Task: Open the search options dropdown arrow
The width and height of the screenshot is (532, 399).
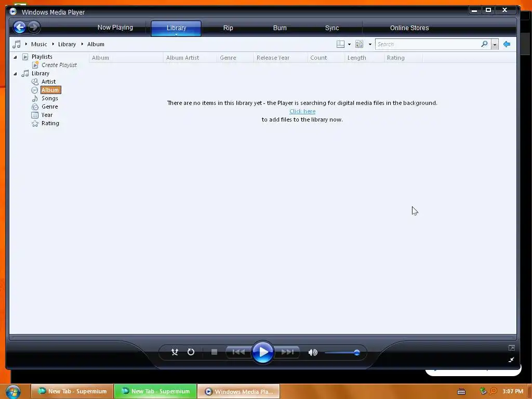Action: 495,45
